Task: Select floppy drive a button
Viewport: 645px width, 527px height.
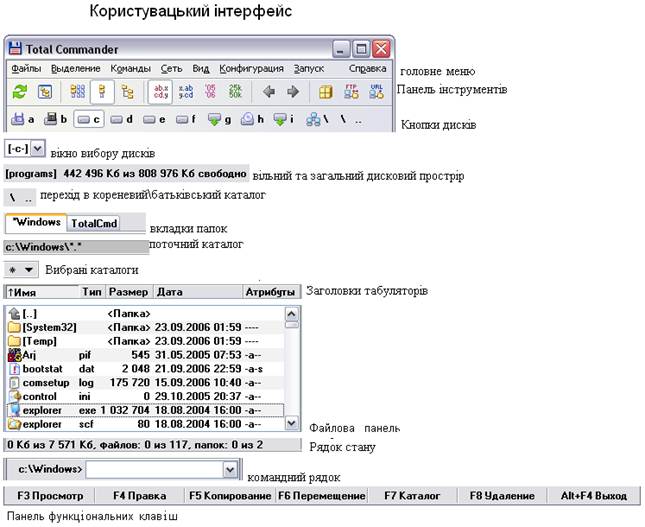Action: (23, 119)
